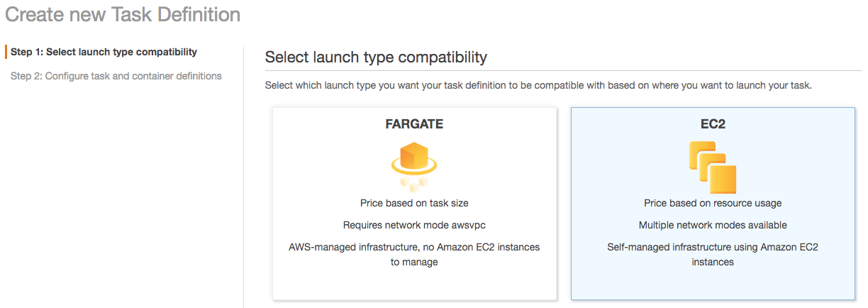The height and width of the screenshot is (308, 868).
Task: Click 'Multiple network modes available' text
Action: click(x=713, y=225)
